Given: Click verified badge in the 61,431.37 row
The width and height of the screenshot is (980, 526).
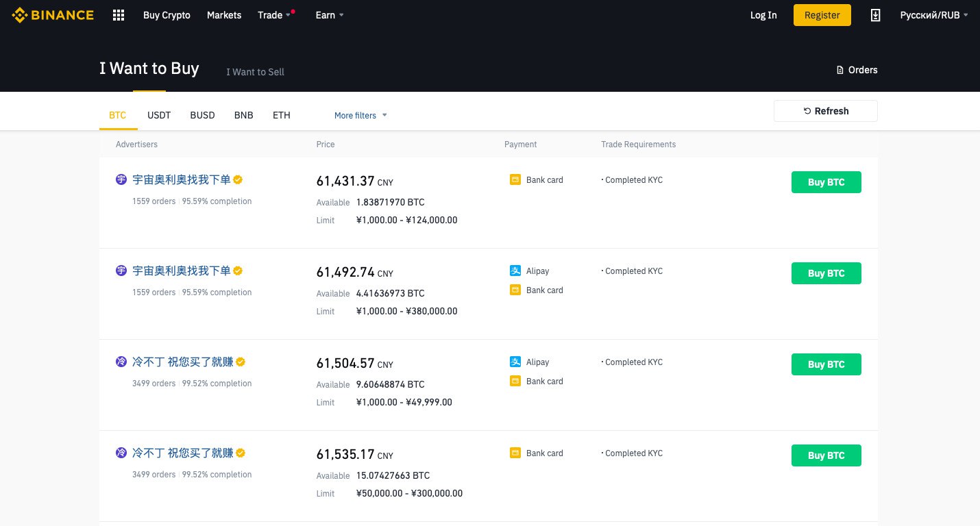Looking at the screenshot, I should pyautogui.click(x=238, y=179).
